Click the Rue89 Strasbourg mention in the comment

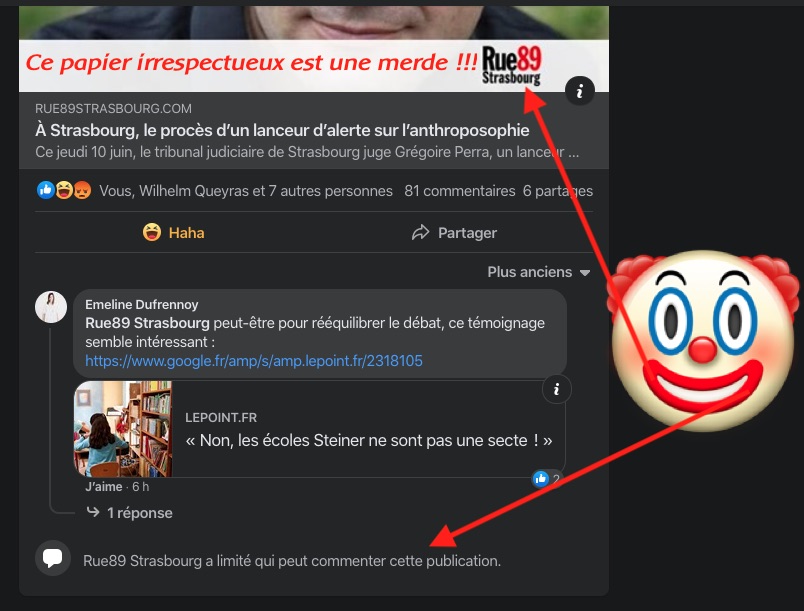[x=147, y=323]
